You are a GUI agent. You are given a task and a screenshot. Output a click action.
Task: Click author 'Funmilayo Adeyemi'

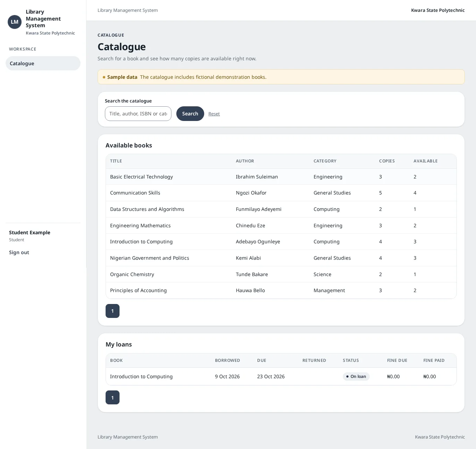click(259, 209)
